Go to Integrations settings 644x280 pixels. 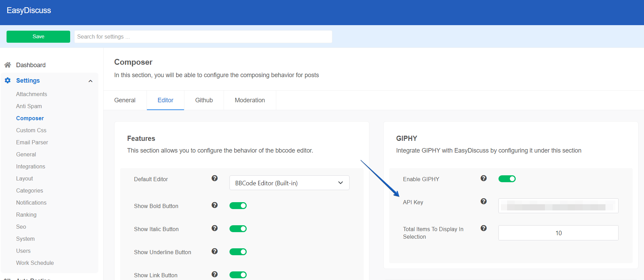31,166
